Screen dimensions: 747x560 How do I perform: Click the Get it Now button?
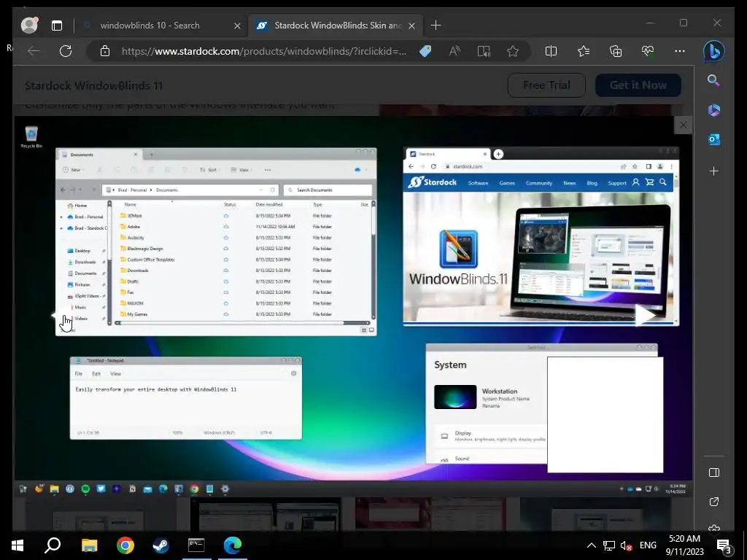[638, 85]
